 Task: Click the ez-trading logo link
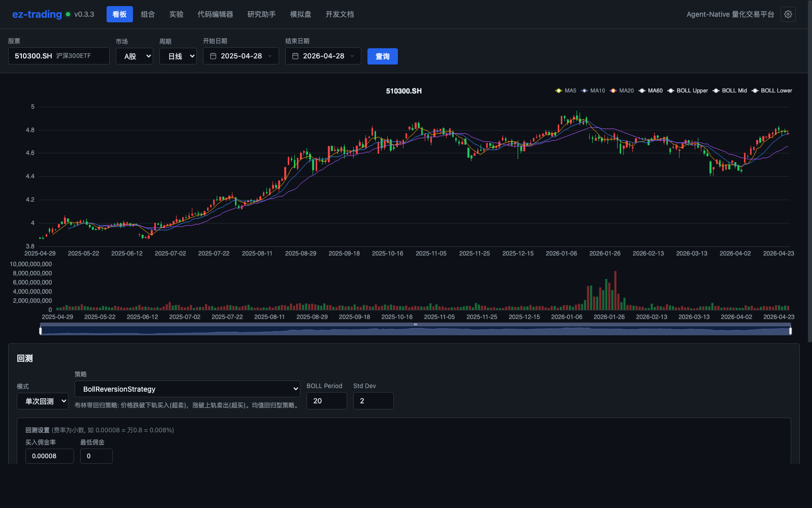37,14
